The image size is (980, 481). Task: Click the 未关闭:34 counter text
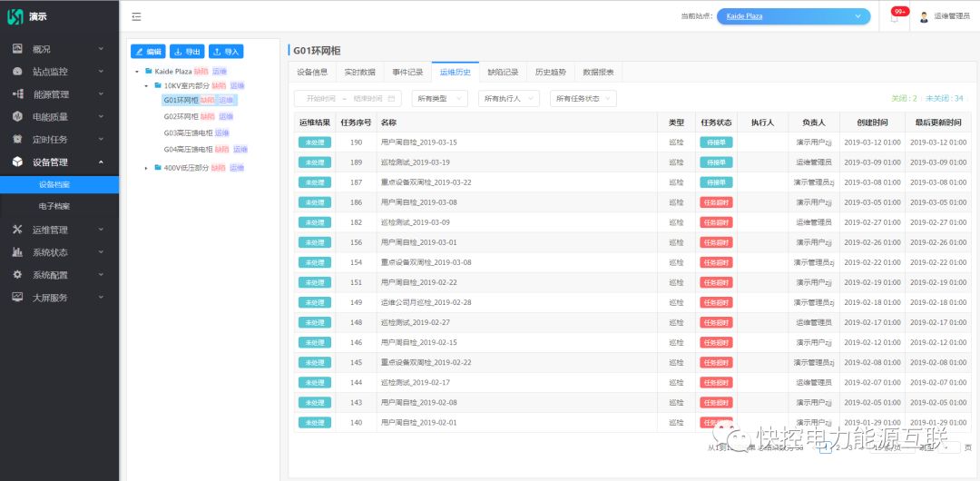(945, 99)
